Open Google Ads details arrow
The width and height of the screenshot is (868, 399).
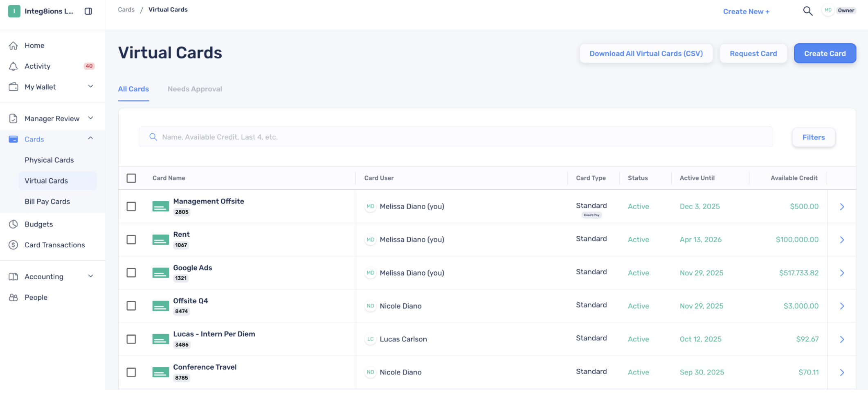pyautogui.click(x=842, y=273)
